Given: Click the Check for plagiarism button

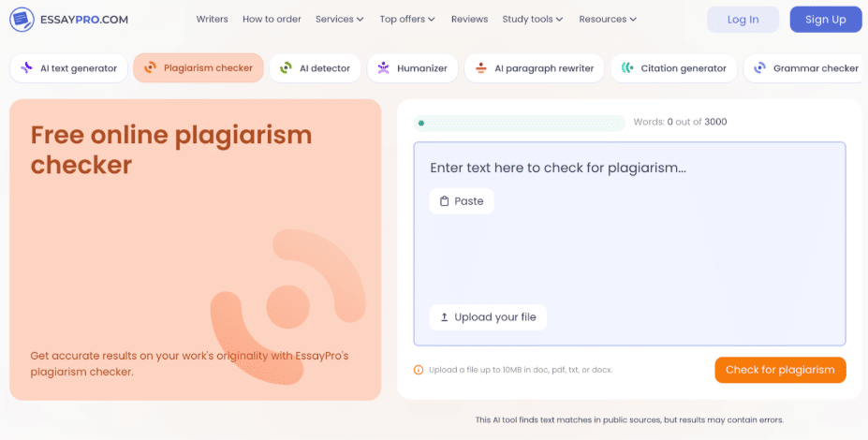Looking at the screenshot, I should click(780, 370).
